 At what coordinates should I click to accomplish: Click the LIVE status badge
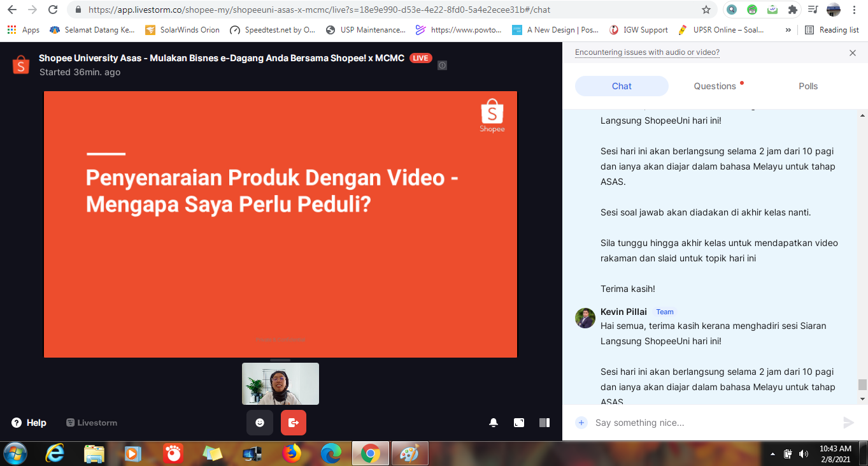(x=421, y=58)
